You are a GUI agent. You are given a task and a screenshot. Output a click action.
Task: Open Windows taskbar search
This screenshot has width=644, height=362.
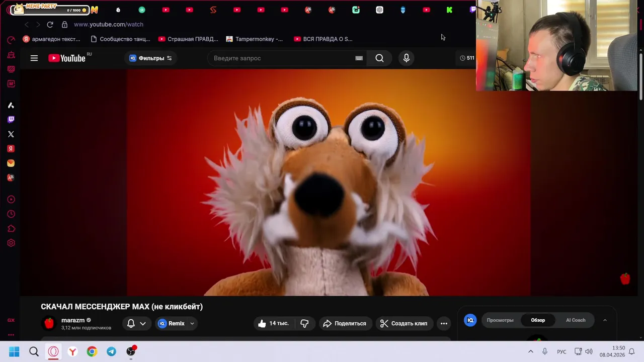34,352
